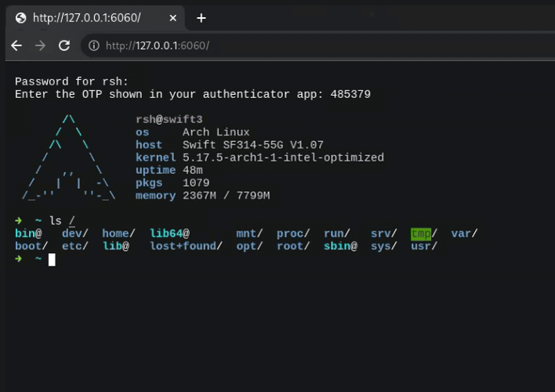Click 'dev/' directory entry

[x=75, y=234]
